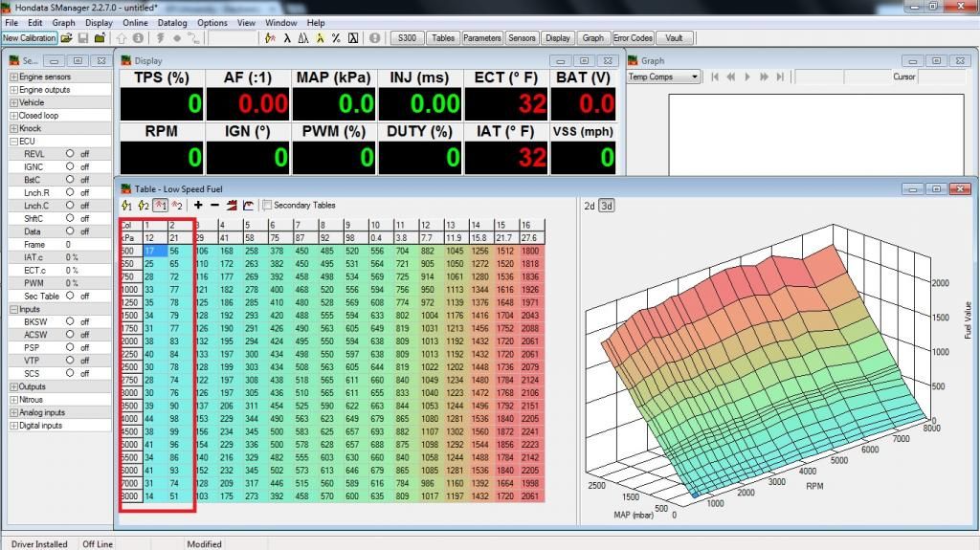Click the open calibration folder icon
The height and width of the screenshot is (550, 980).
point(66,38)
